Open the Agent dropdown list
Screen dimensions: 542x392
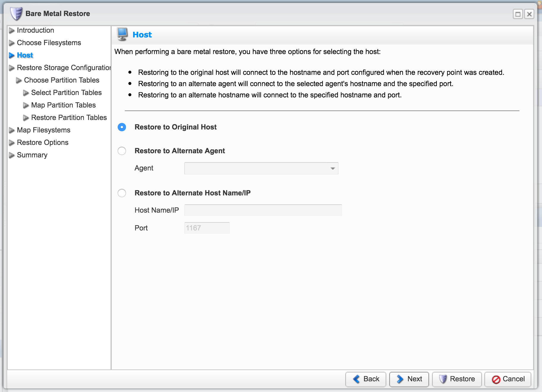[x=333, y=168]
